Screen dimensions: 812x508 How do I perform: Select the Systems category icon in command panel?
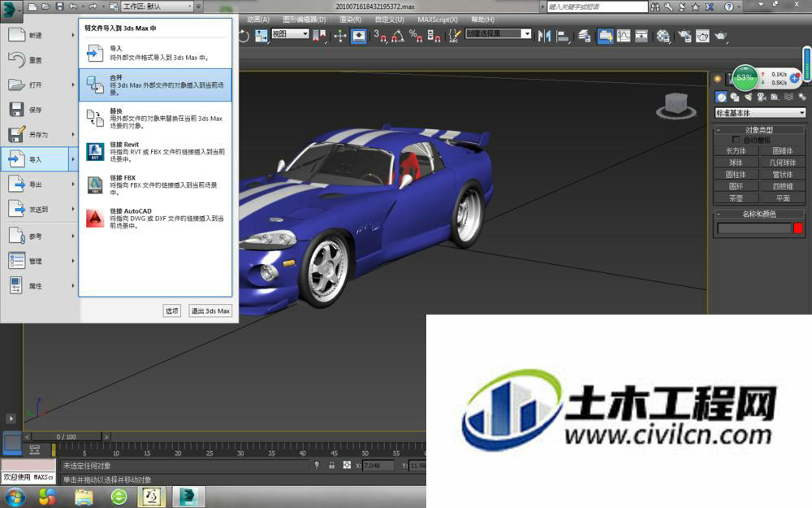coord(802,97)
